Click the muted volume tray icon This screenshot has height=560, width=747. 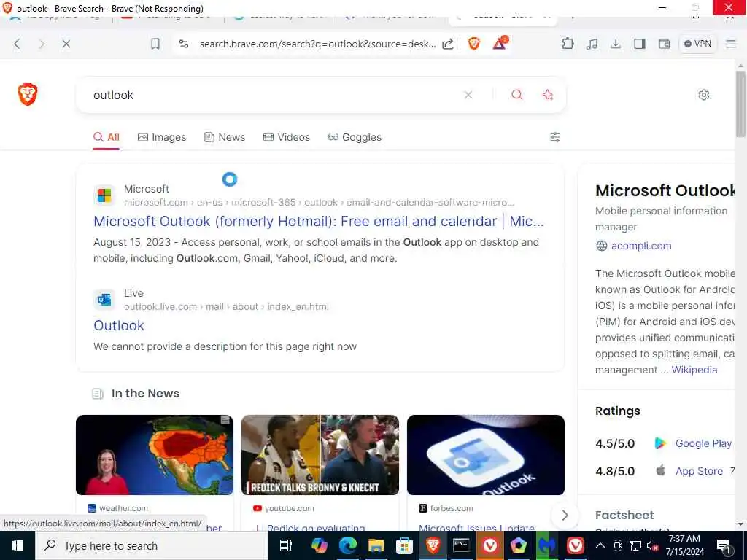click(x=653, y=545)
